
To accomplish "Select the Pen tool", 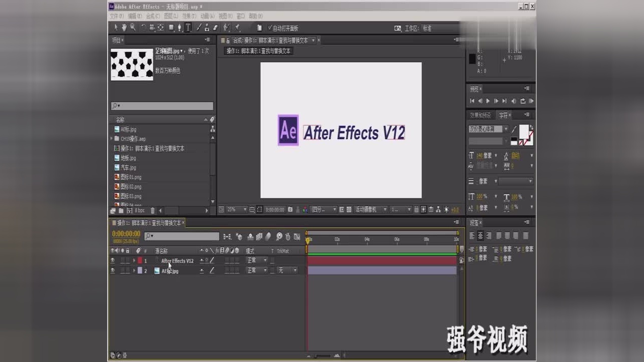I will point(180,28).
